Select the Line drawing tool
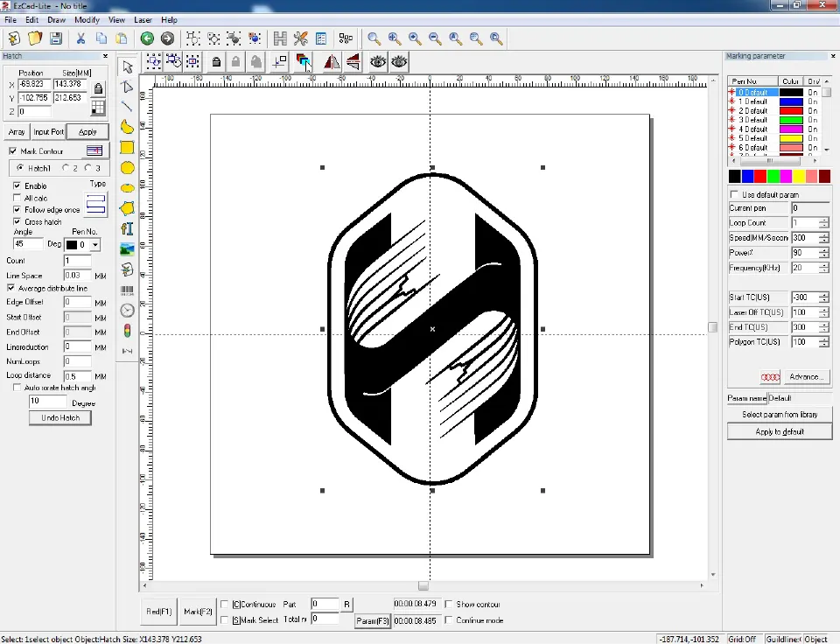The width and height of the screenshot is (840, 644). pos(127,107)
